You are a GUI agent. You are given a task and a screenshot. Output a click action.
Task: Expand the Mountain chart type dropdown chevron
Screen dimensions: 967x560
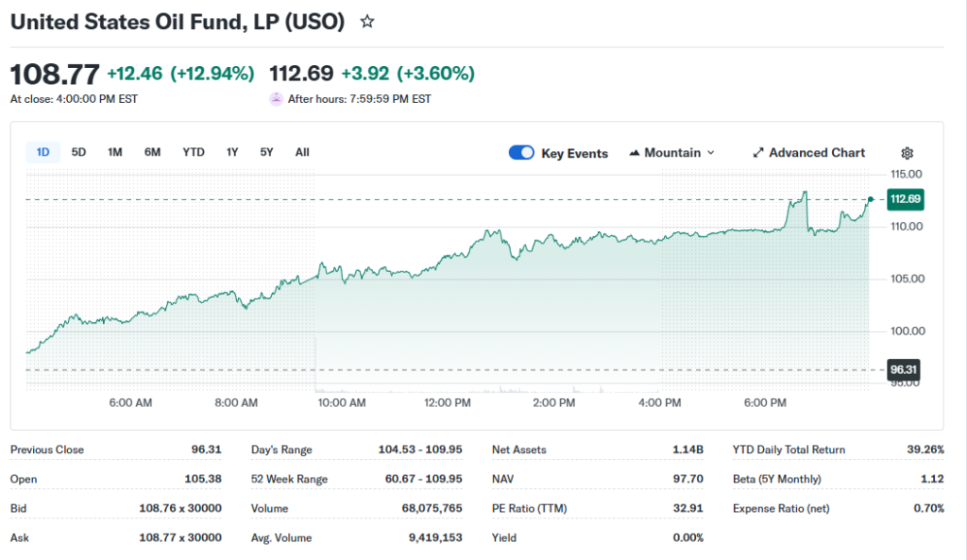pos(711,153)
